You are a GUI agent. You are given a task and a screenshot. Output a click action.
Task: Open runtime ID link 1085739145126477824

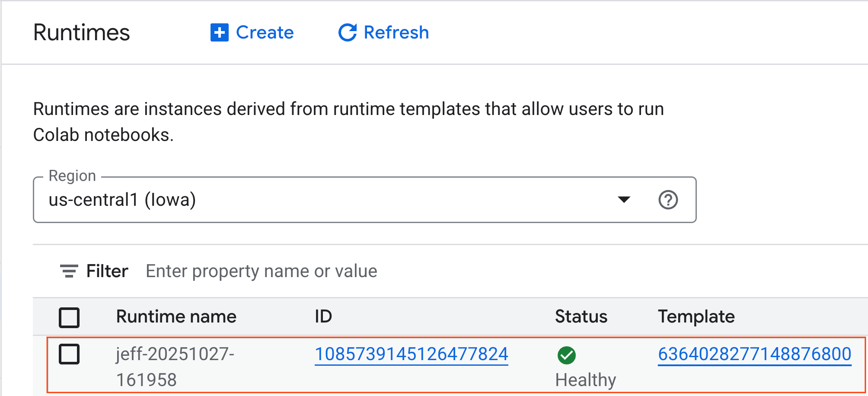(x=411, y=354)
